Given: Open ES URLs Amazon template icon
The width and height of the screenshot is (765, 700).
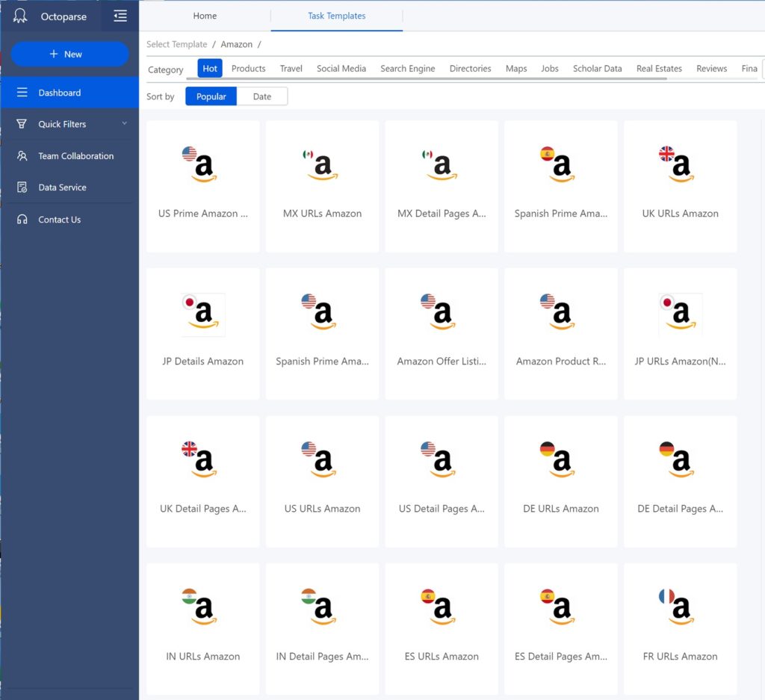Looking at the screenshot, I should coord(439,607).
